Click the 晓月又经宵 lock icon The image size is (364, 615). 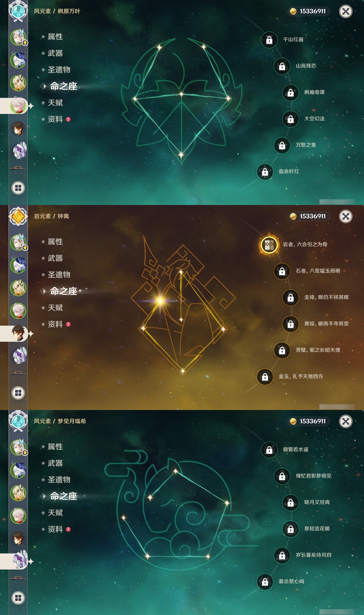click(290, 503)
